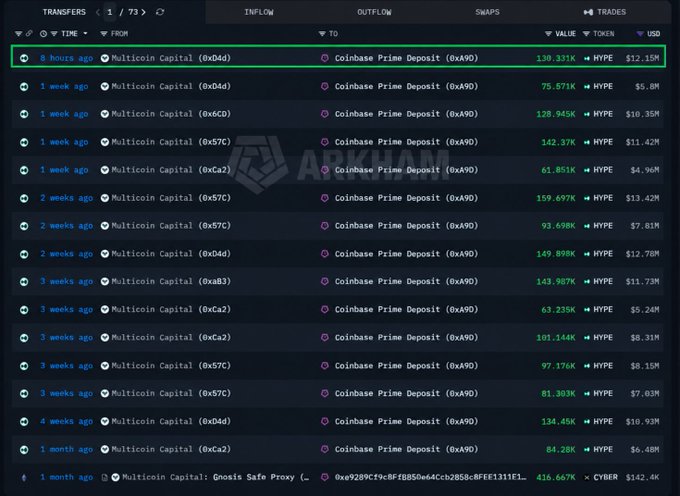Click HYPE token icon on the $12.15M row
Viewport: 680px width, 496px height.
pyautogui.click(x=587, y=58)
